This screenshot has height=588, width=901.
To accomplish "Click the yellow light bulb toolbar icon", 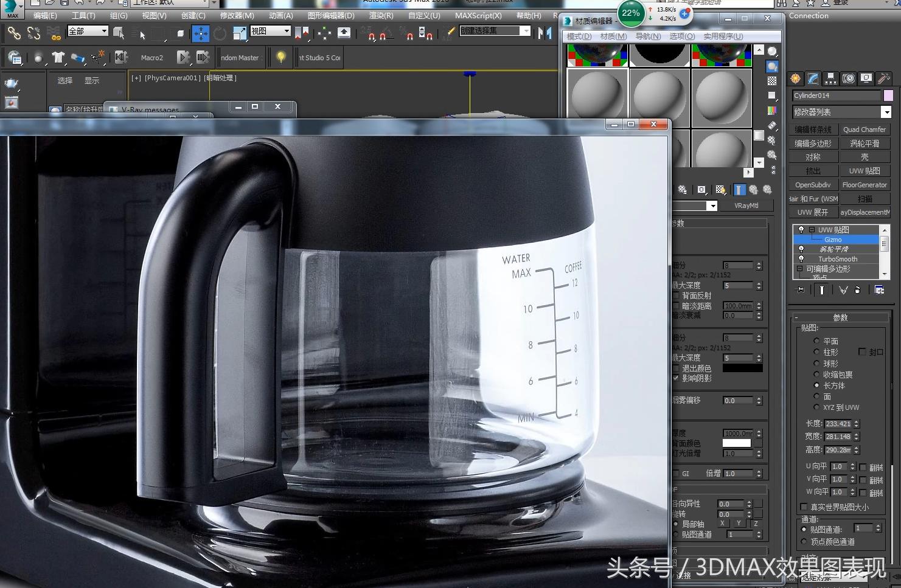I will [x=280, y=57].
